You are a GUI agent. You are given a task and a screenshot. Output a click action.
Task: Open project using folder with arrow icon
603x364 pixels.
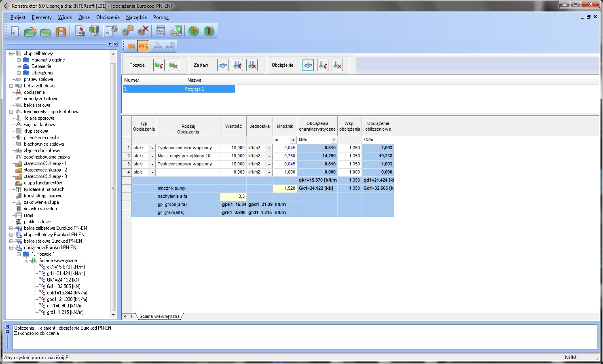click(30, 31)
